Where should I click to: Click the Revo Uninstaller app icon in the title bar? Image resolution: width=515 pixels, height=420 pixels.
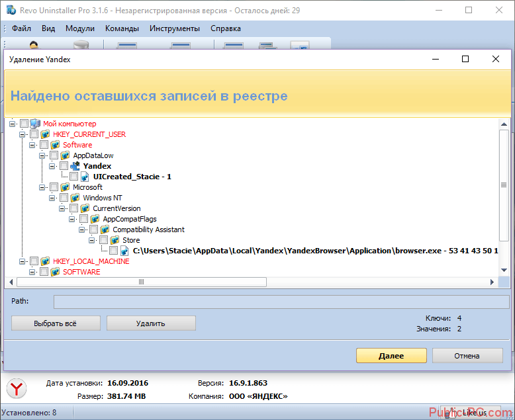click(11, 10)
